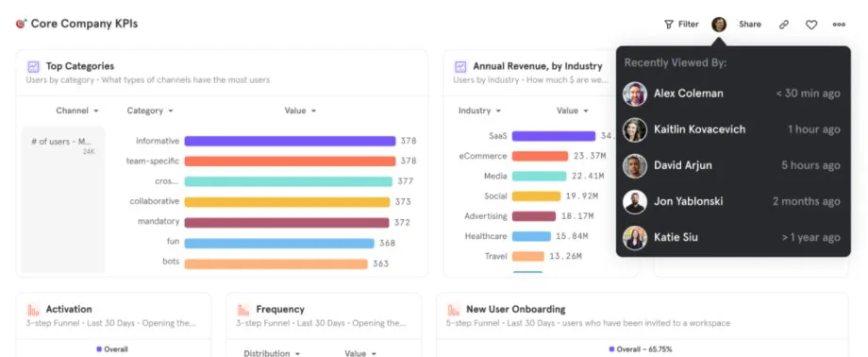Open the Distribution dropdown in Frequency
Image resolution: width=868 pixels, height=357 pixels.
pos(273,353)
